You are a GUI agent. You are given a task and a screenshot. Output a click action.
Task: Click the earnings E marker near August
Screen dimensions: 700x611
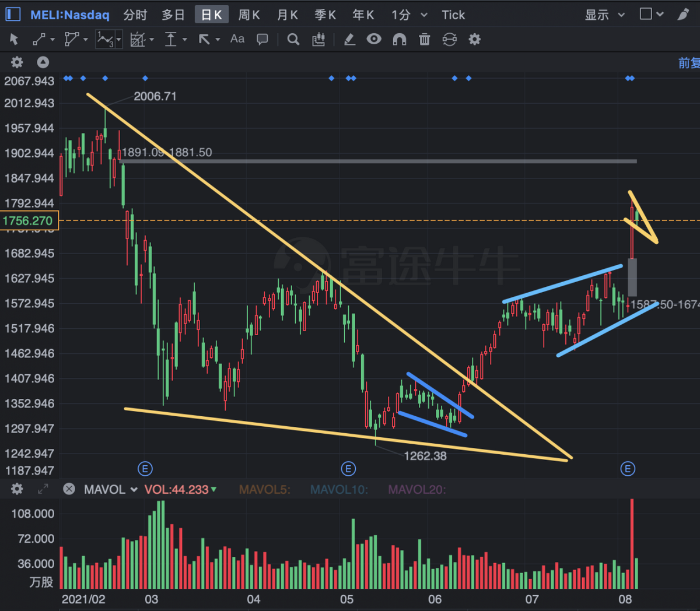(628, 469)
